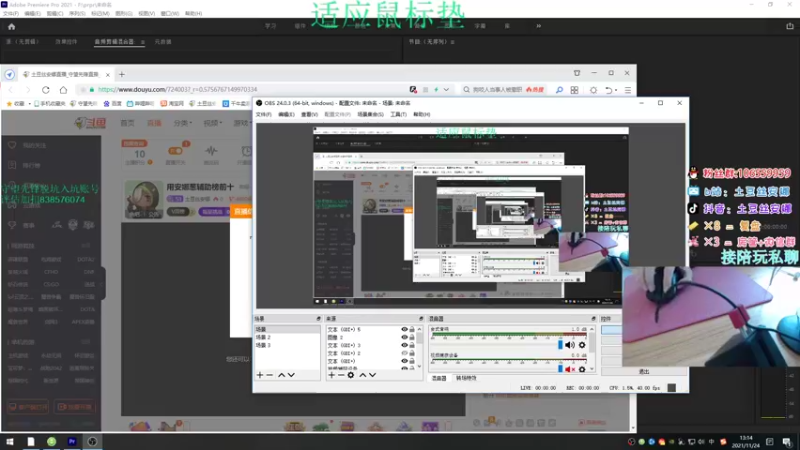
Task: Open the 文件(F) menu in Premiere
Action: pyautogui.click(x=11, y=14)
